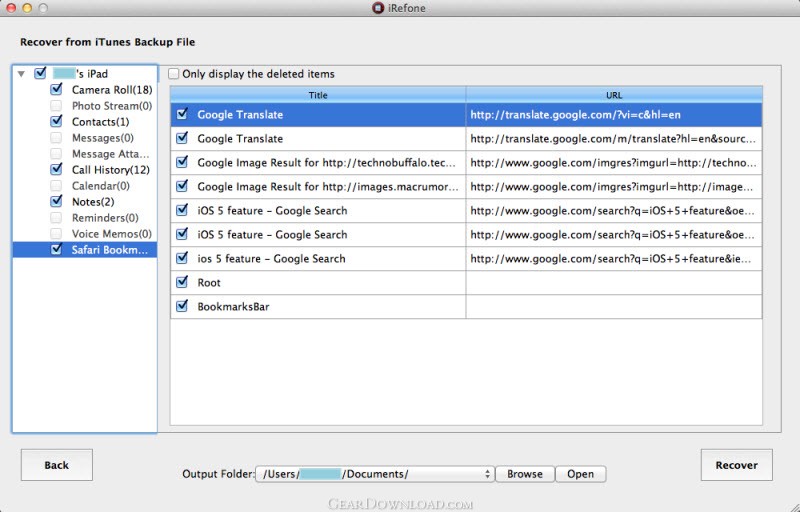This screenshot has width=800, height=512.
Task: Click the image... imgres URL cell
Action: [x=612, y=187]
